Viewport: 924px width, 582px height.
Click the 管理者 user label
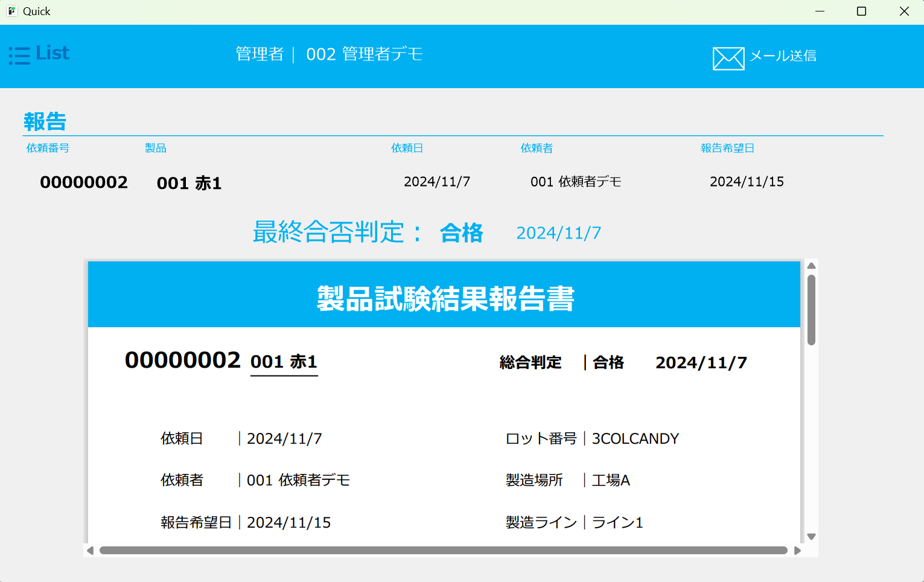tap(260, 54)
